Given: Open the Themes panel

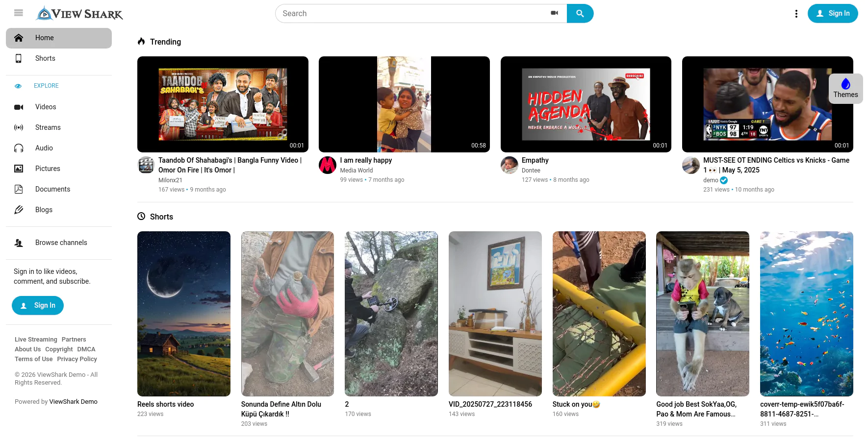Looking at the screenshot, I should 845,89.
